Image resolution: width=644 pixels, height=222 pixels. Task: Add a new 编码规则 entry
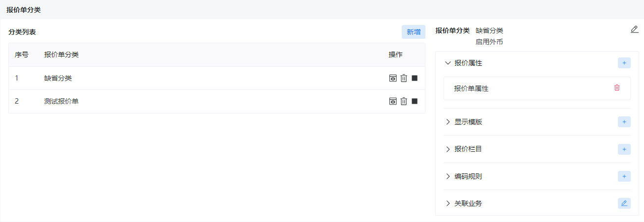624,176
